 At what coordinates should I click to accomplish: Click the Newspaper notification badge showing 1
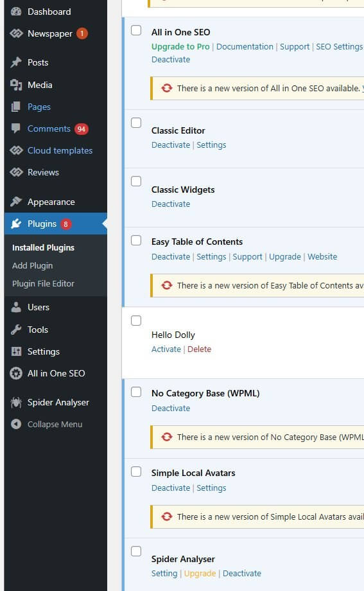coord(82,33)
